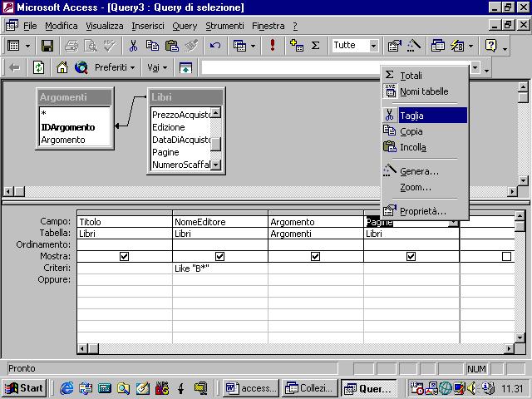
Task: Choose Totali in context menu
Action: coord(425,76)
